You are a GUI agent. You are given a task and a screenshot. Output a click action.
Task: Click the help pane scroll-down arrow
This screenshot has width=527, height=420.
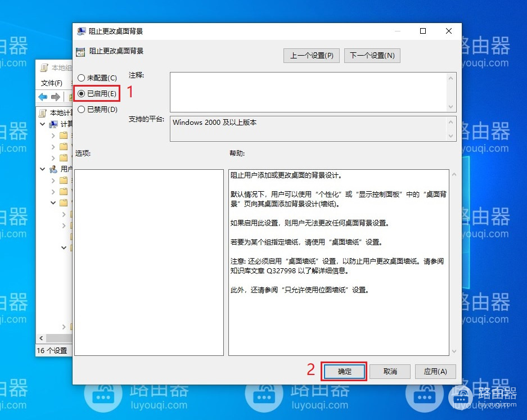(454, 351)
